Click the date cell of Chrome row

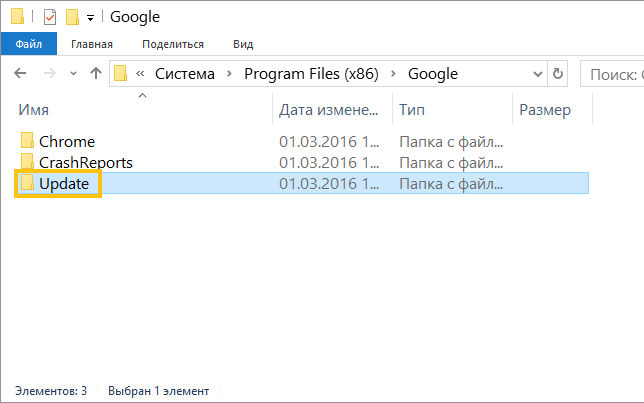tap(329, 142)
